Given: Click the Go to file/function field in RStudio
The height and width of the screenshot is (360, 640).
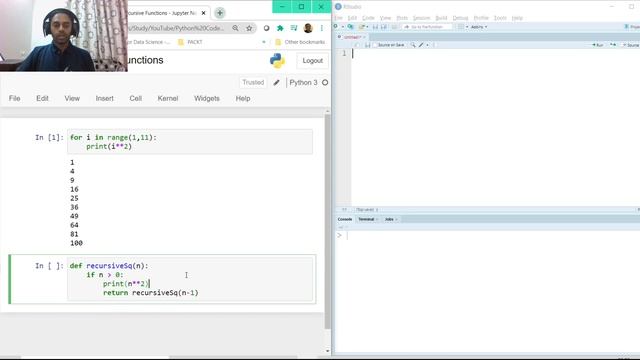Looking at the screenshot, I should point(427,27).
